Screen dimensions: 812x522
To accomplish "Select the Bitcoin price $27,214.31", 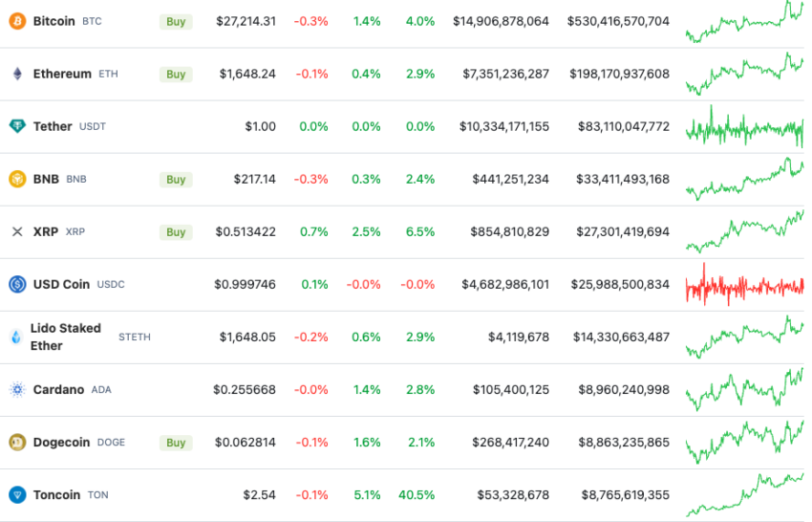I will (246, 21).
